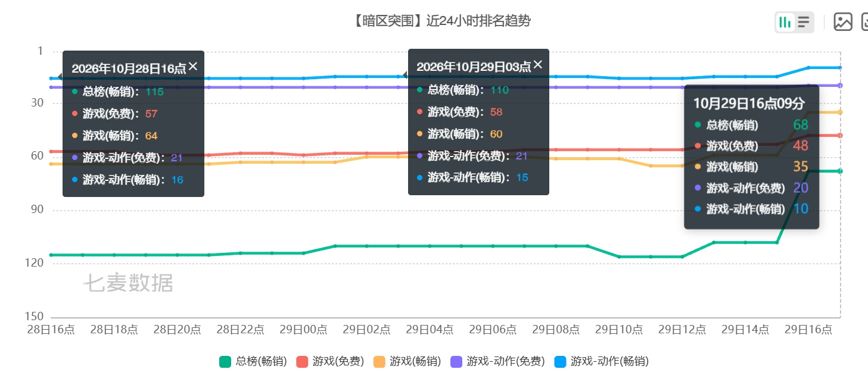Switch to the list view icon
Screen dimensions: 868x391
(x=804, y=23)
